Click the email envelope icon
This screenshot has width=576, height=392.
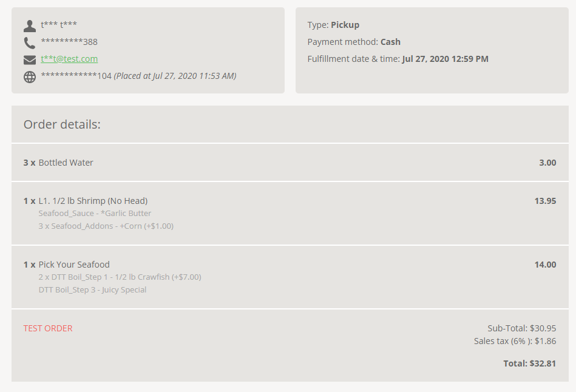[x=30, y=60]
